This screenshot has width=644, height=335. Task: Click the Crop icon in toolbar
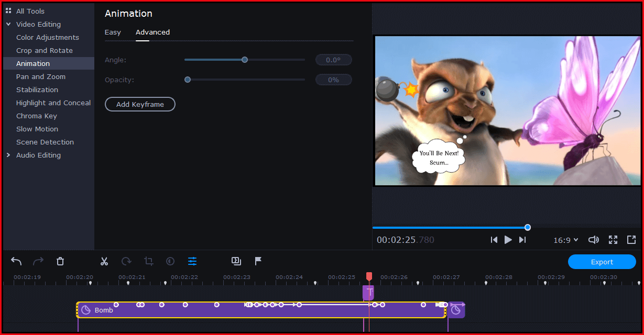click(x=149, y=261)
